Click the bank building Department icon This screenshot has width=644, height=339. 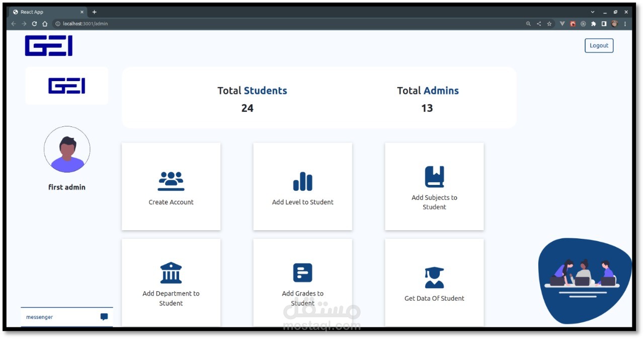[x=171, y=273]
